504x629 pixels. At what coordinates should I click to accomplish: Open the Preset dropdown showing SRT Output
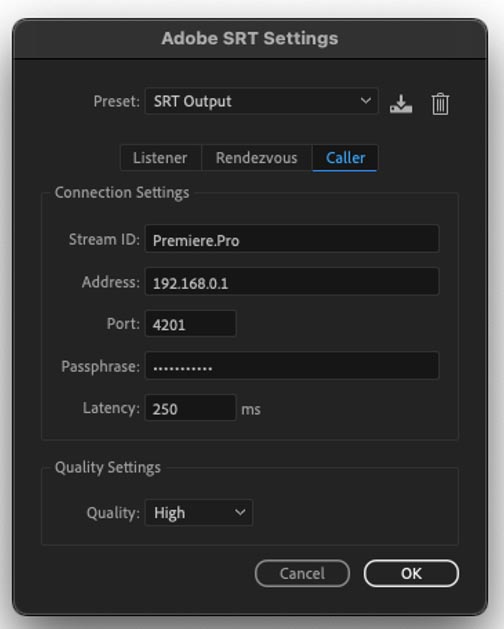coord(261,101)
